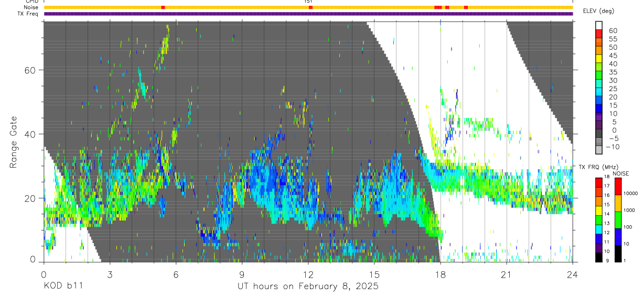Click the "KOD b11" radar beam label
Viewport: 644px width, 297px height.
[63, 287]
